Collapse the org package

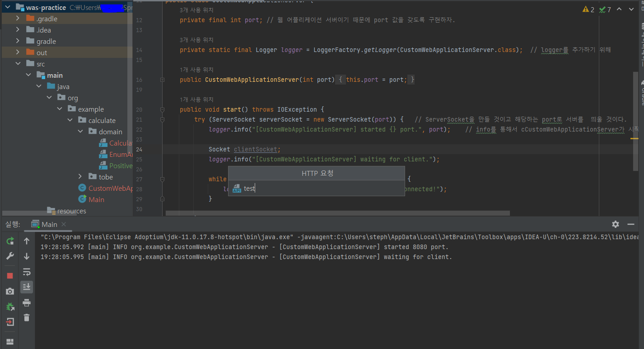pos(49,98)
